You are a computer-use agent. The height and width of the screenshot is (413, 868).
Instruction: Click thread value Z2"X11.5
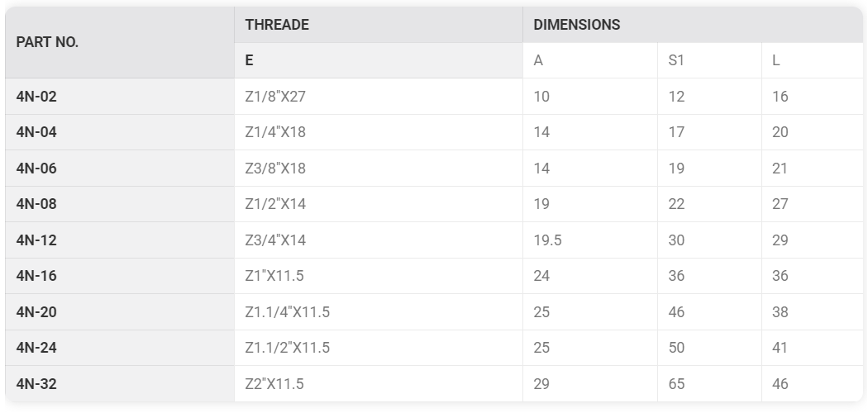tap(274, 384)
